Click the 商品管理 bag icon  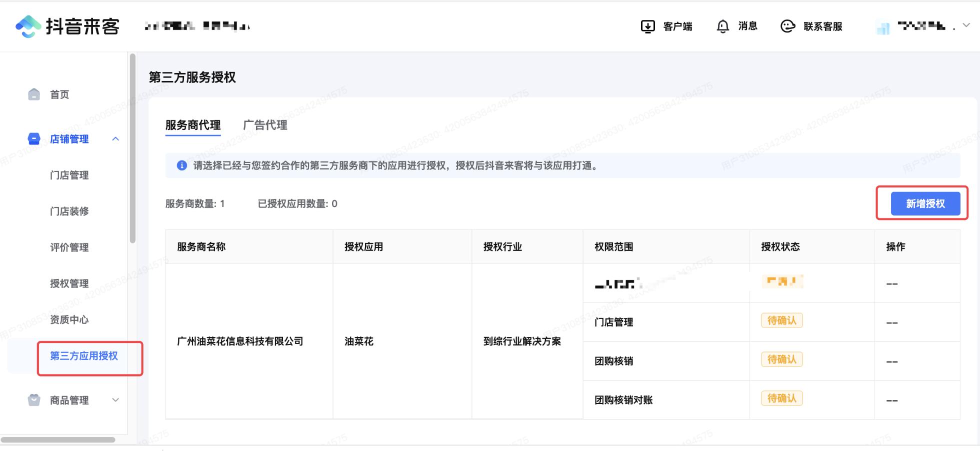point(34,399)
